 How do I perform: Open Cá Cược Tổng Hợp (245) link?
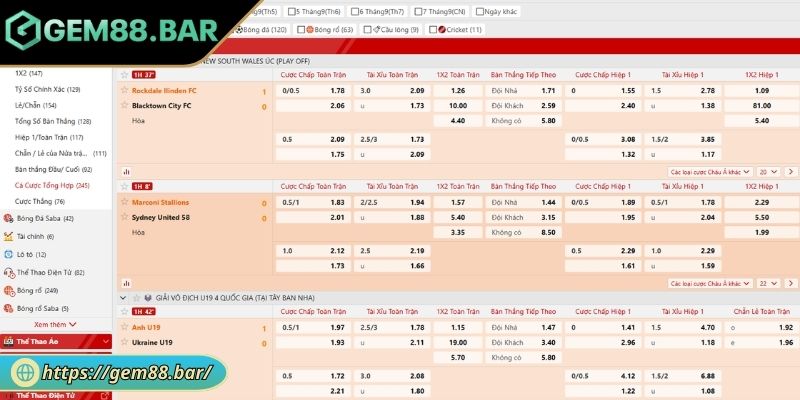coord(52,185)
